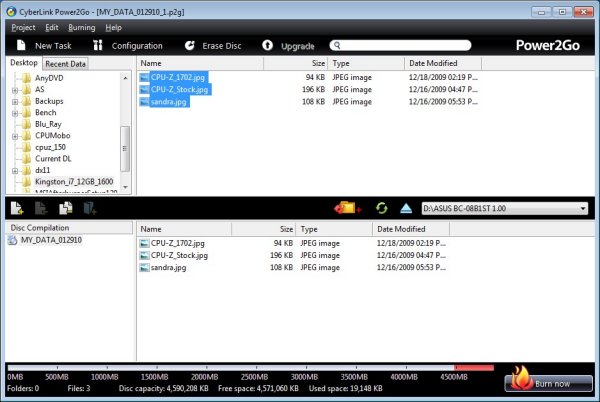Sort compilation list by Type column

coord(334,229)
